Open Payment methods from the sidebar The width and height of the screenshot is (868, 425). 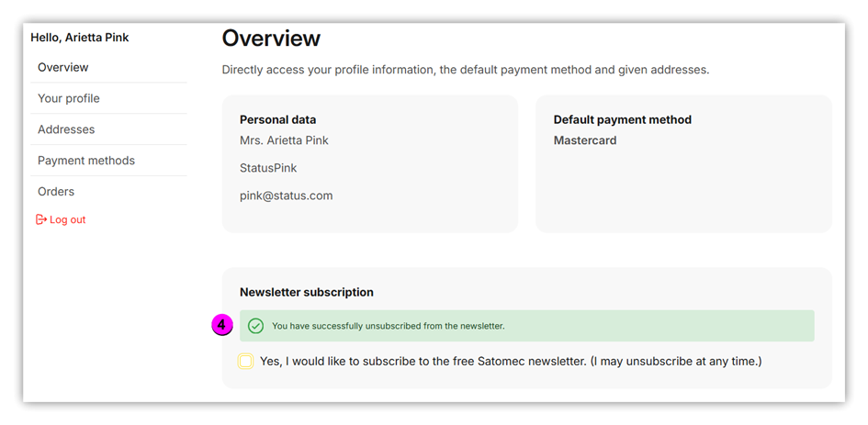(x=86, y=161)
